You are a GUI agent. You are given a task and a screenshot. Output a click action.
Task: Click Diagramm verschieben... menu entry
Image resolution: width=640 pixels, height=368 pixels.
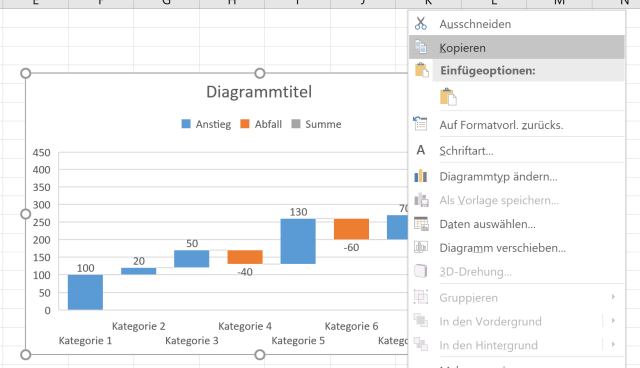point(517,248)
